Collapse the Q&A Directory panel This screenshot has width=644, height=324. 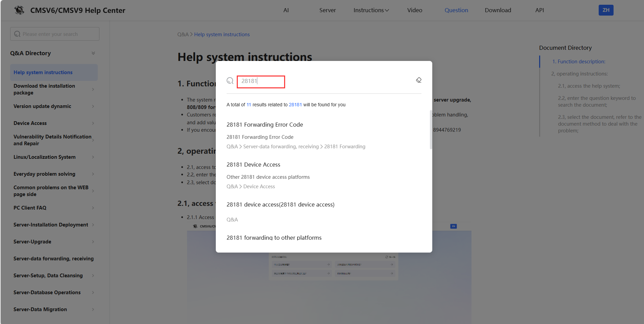[93, 53]
